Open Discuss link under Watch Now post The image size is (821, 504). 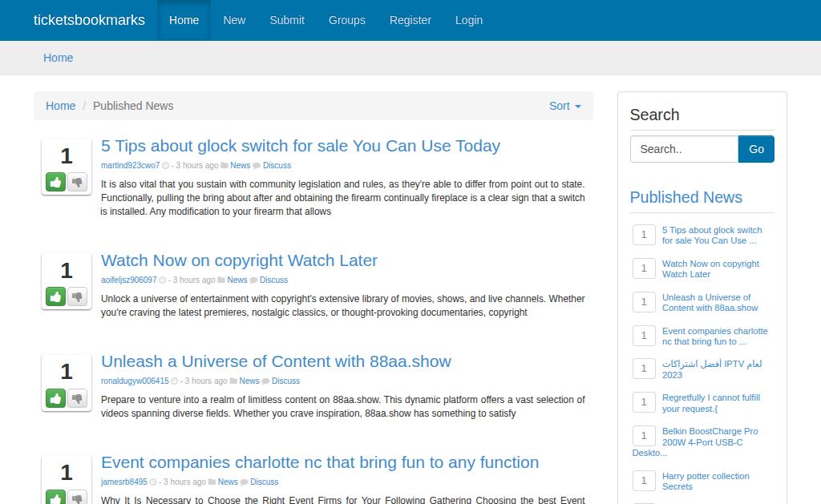coord(274,280)
